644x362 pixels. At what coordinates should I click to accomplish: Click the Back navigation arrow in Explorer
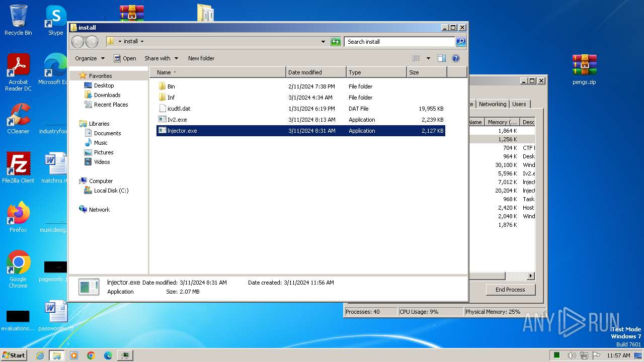tap(77, 42)
